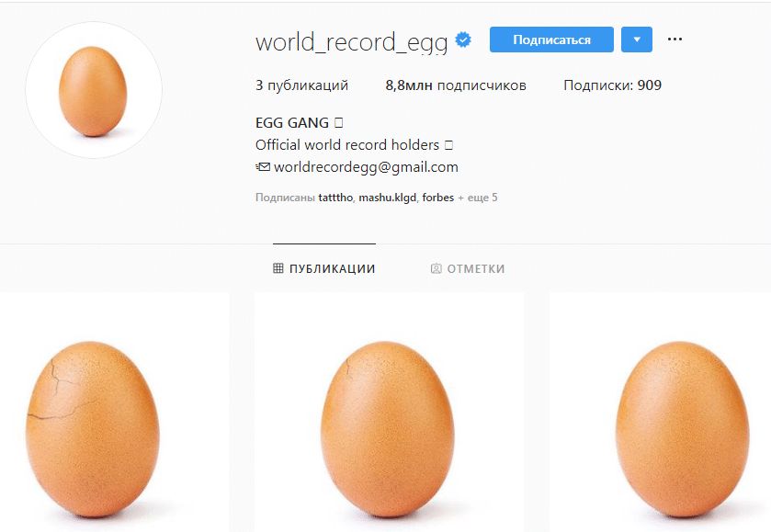
Task: Open mutual follower tatttho's profile
Action: click(335, 198)
